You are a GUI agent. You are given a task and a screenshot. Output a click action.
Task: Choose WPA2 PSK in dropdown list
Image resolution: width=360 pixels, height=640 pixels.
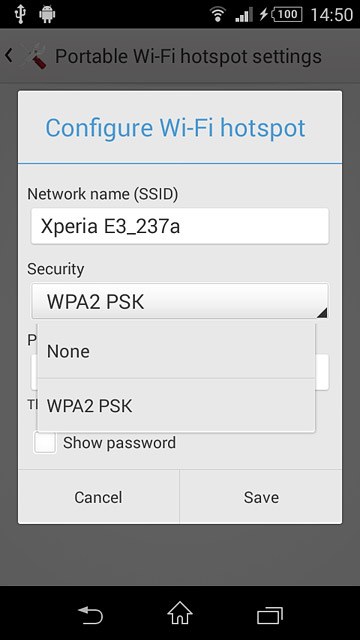click(176, 405)
